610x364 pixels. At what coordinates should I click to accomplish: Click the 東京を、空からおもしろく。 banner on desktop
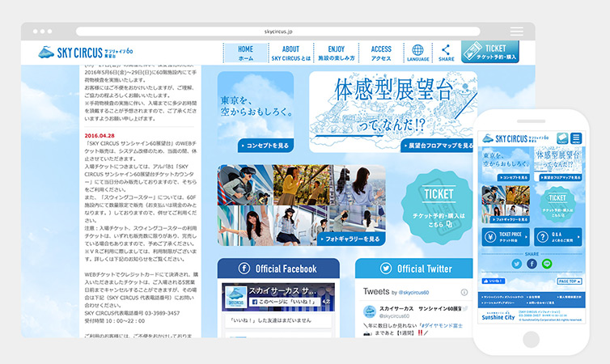[256, 112]
